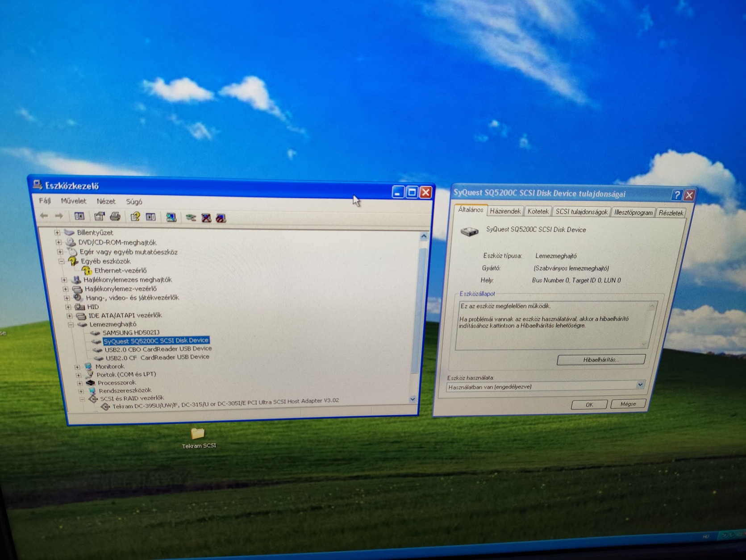Click the drive icon beside SAMSUNG HD502IJ

95,333
